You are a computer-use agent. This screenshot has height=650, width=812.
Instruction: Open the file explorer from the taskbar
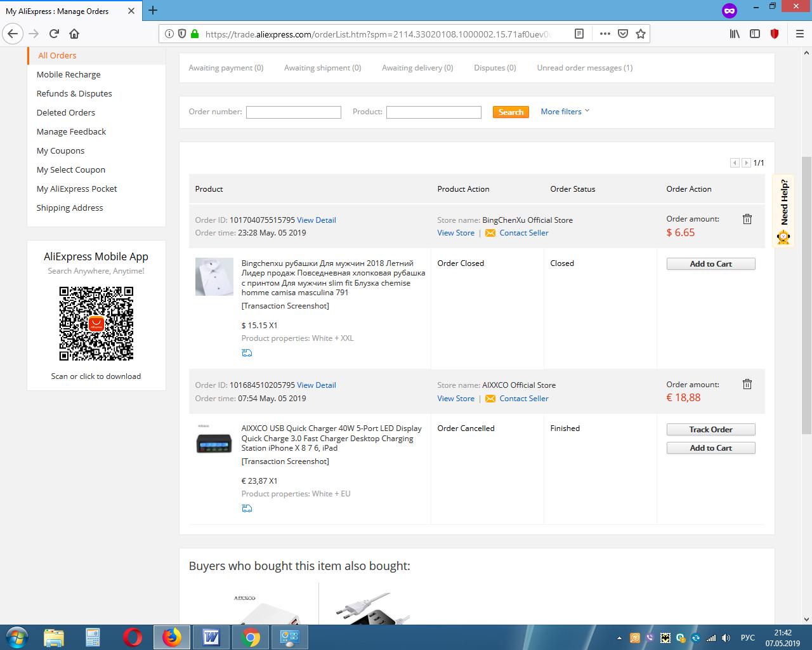[54, 637]
